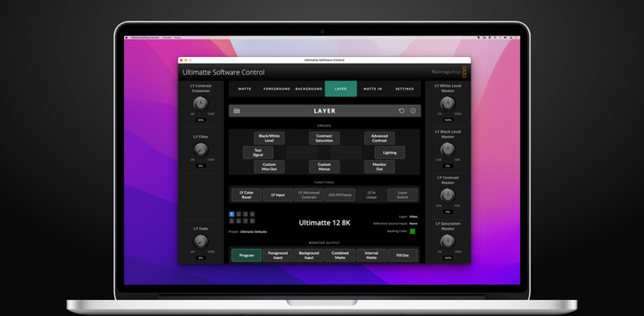Click the Reference Source Input value 'None'
Image resolution: width=644 pixels, height=316 pixels.
pyautogui.click(x=413, y=224)
